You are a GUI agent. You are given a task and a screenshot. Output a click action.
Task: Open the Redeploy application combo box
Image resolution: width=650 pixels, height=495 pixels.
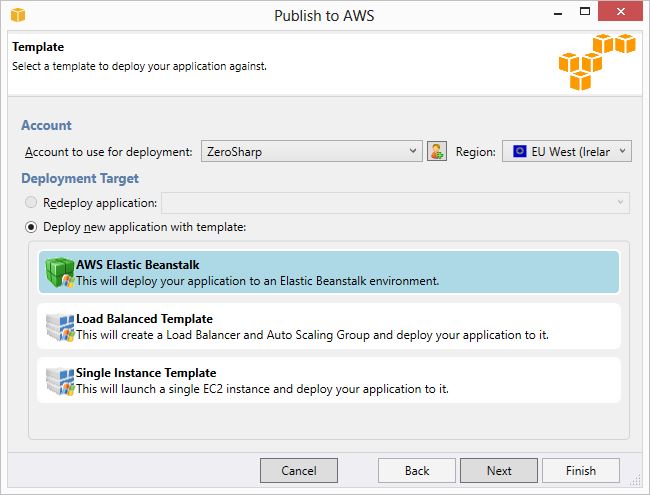click(395, 203)
